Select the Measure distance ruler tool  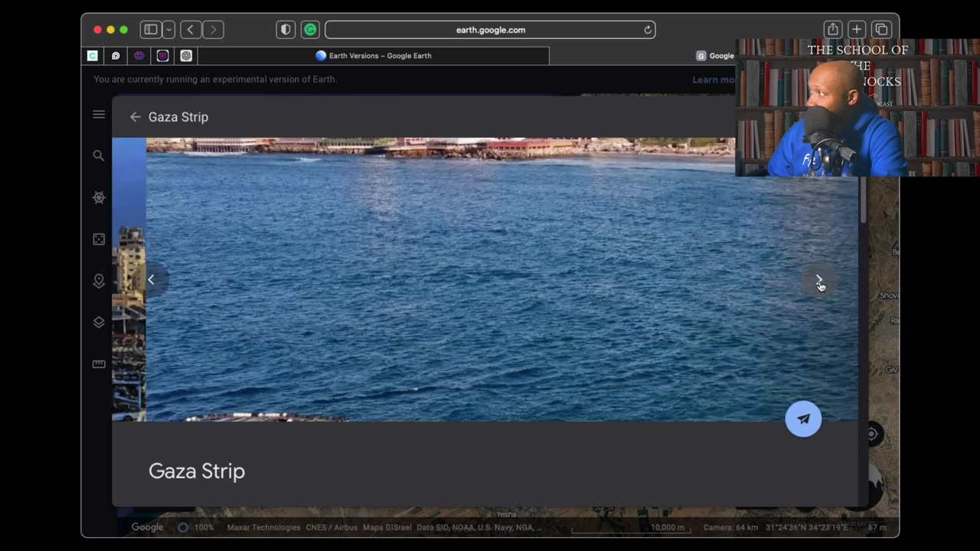click(99, 364)
